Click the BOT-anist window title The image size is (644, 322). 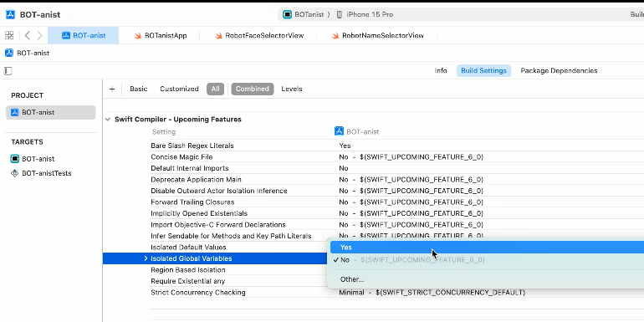click(40, 15)
